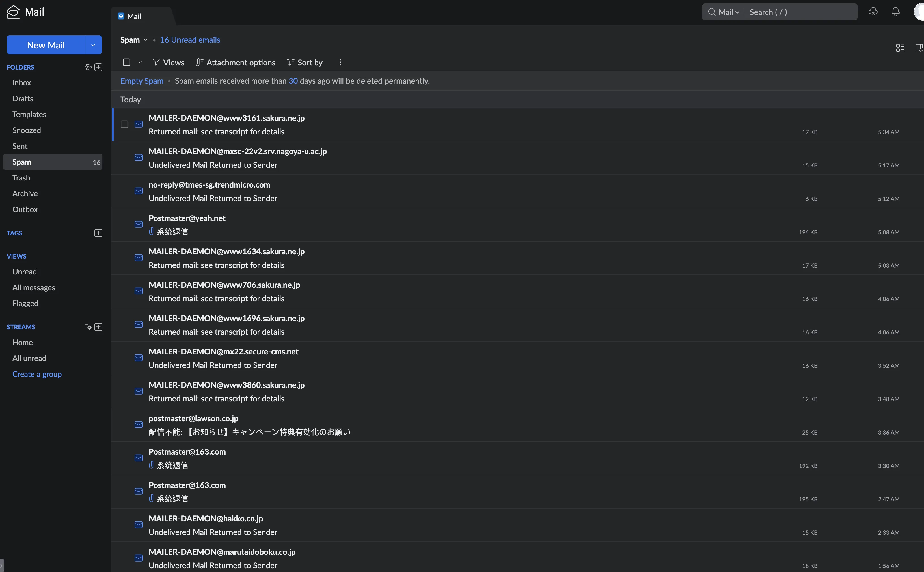Open folder settings gear icon

coord(88,67)
